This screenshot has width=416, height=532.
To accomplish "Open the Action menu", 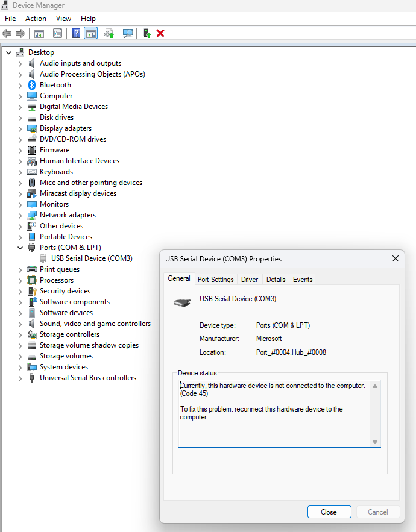I will tap(36, 19).
